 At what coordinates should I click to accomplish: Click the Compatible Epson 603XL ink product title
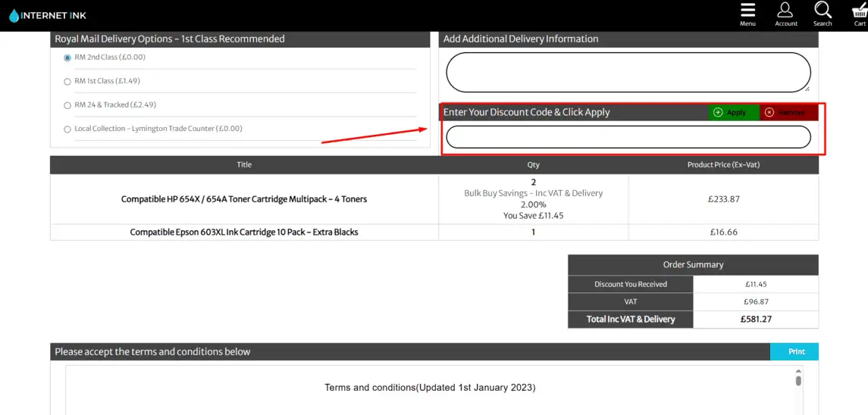(244, 232)
